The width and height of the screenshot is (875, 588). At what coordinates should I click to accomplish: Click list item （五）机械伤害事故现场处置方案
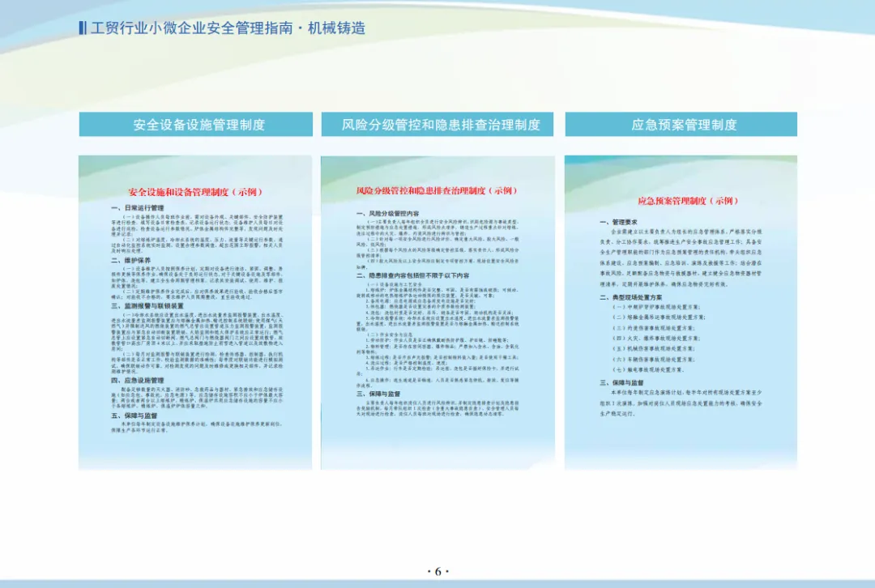(654, 349)
